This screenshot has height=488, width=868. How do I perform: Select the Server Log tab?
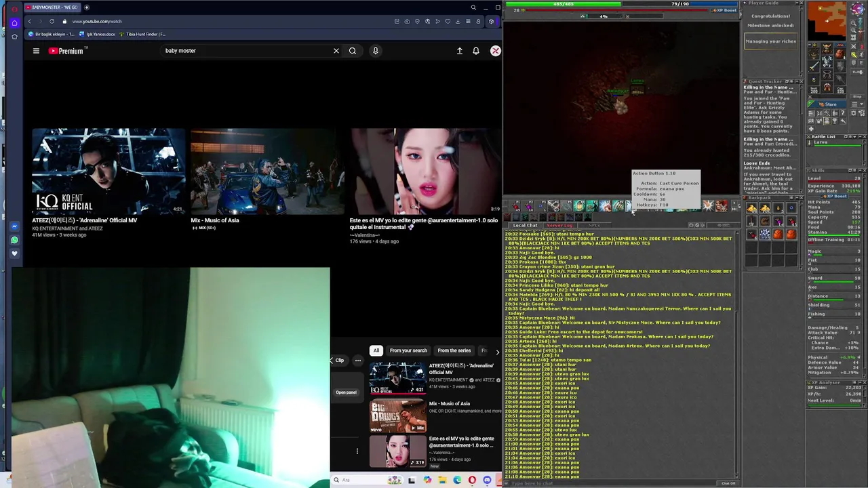(559, 225)
